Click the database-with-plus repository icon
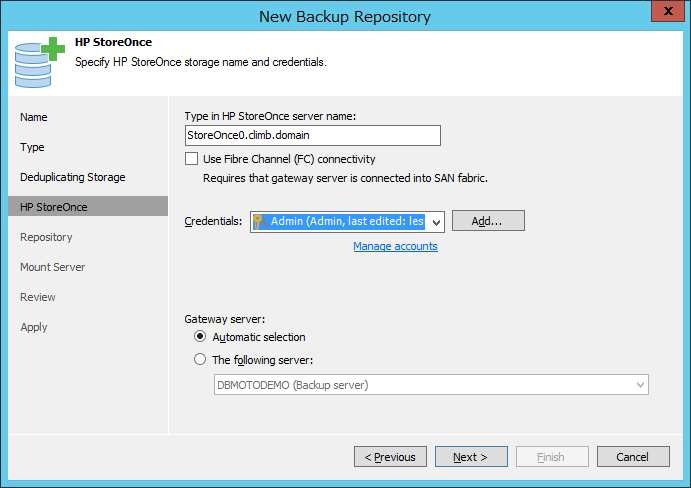691x488 pixels. coord(39,62)
